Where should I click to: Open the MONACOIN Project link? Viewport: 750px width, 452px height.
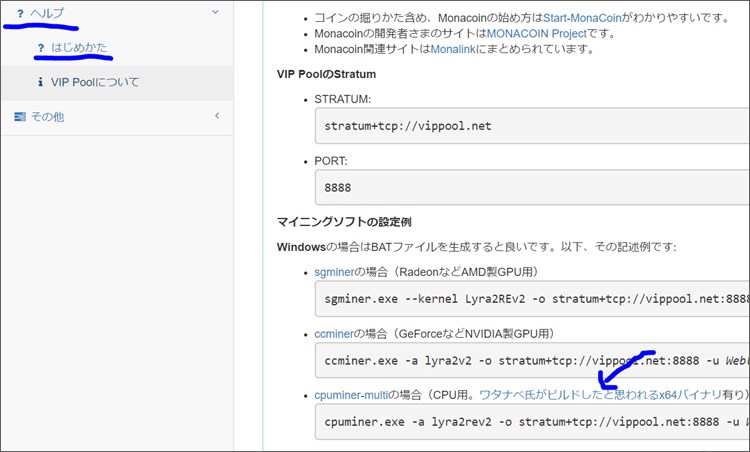[537, 33]
